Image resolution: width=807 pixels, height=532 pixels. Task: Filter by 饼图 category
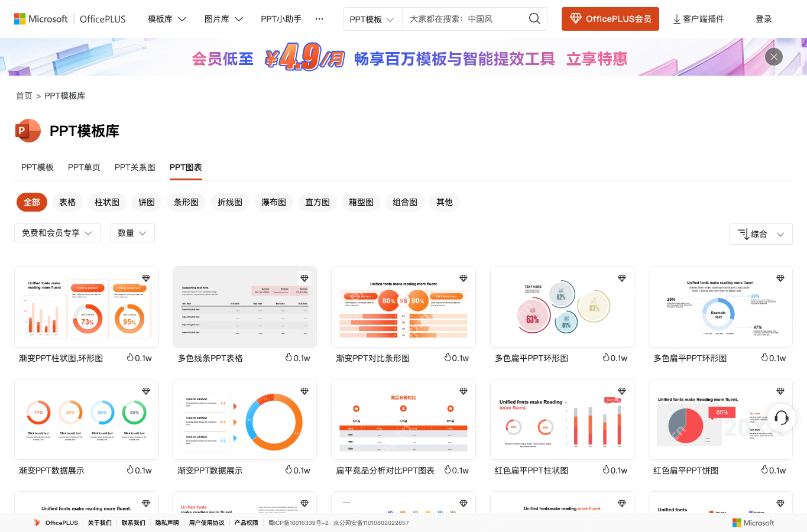147,202
